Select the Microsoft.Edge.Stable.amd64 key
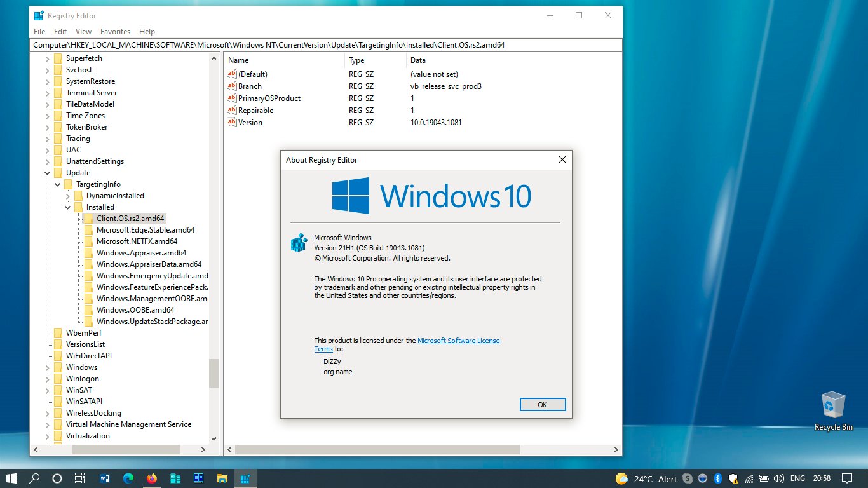The image size is (868, 488). point(146,230)
